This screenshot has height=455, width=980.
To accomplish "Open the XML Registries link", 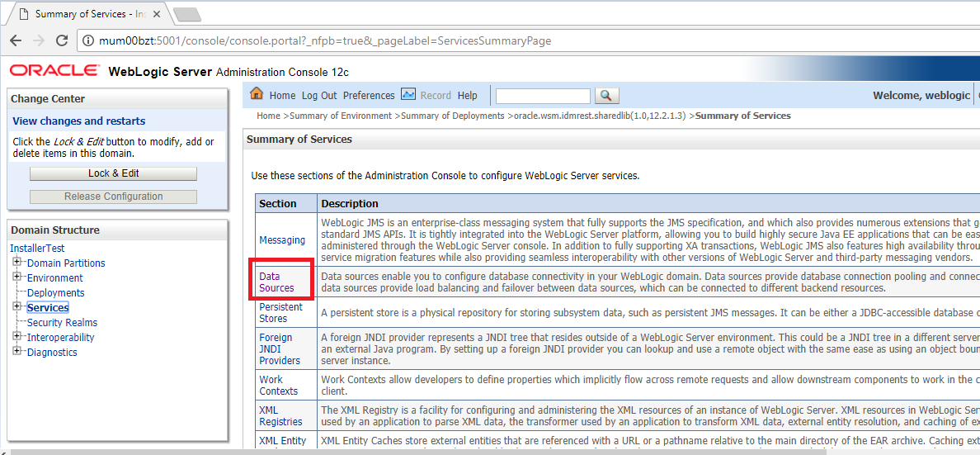I will (280, 416).
